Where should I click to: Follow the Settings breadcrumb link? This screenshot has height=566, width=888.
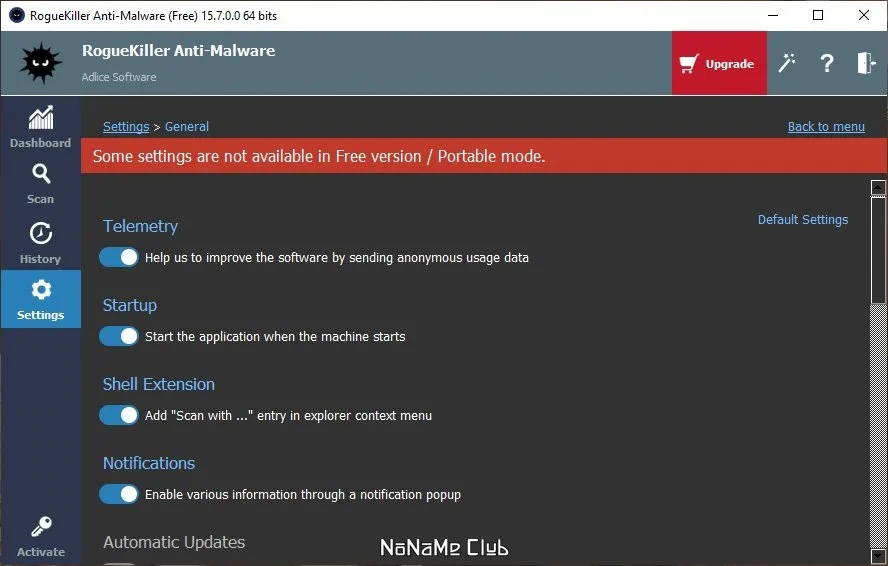click(126, 126)
